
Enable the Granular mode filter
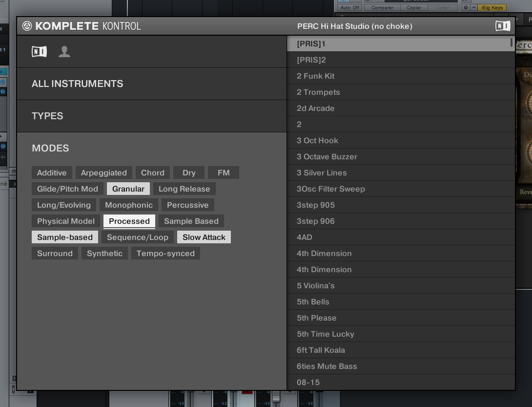coord(128,189)
